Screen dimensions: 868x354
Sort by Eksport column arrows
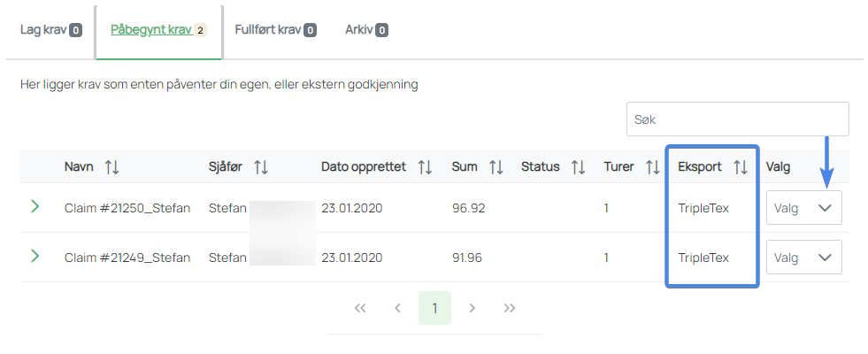[740, 166]
